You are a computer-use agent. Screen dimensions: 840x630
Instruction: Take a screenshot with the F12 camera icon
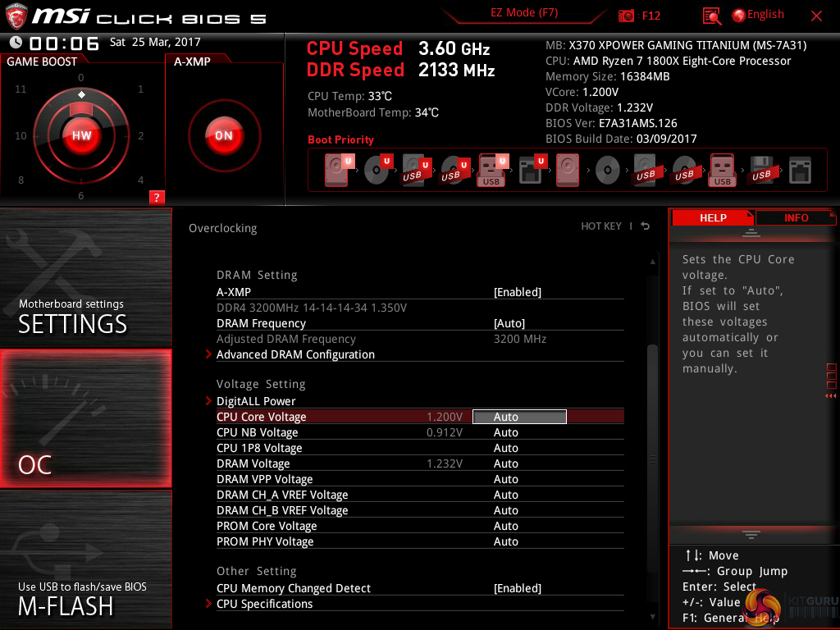click(626, 16)
